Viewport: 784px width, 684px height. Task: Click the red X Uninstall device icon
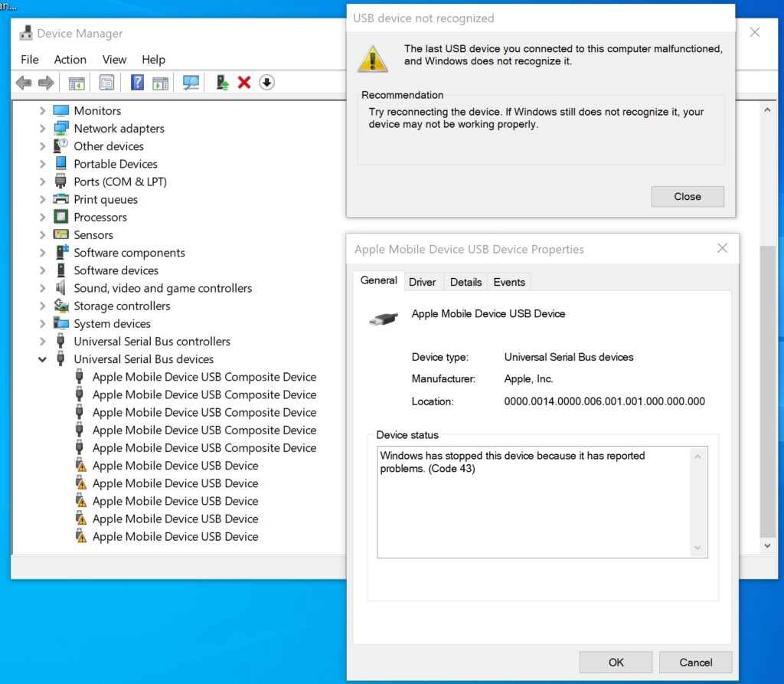pos(244,83)
